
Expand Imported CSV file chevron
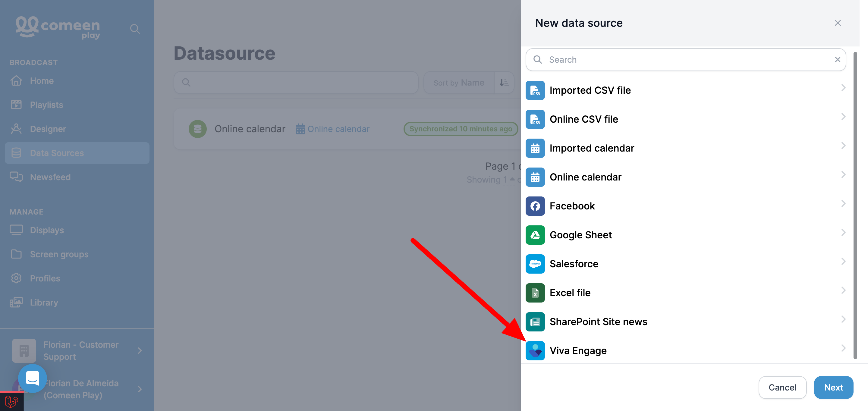pyautogui.click(x=843, y=88)
